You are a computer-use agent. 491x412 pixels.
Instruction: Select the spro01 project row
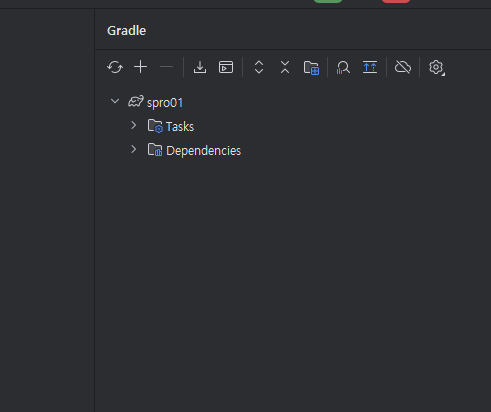293,102
